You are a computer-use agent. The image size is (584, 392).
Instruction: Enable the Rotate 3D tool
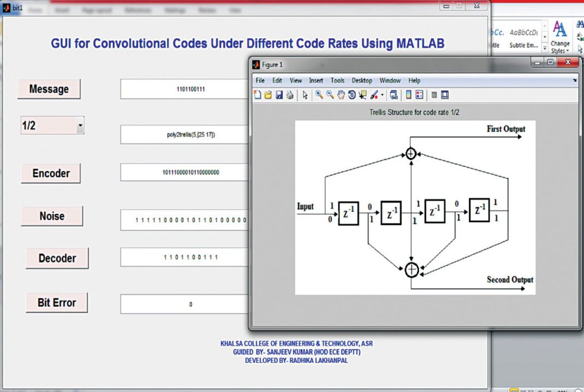[x=352, y=95]
